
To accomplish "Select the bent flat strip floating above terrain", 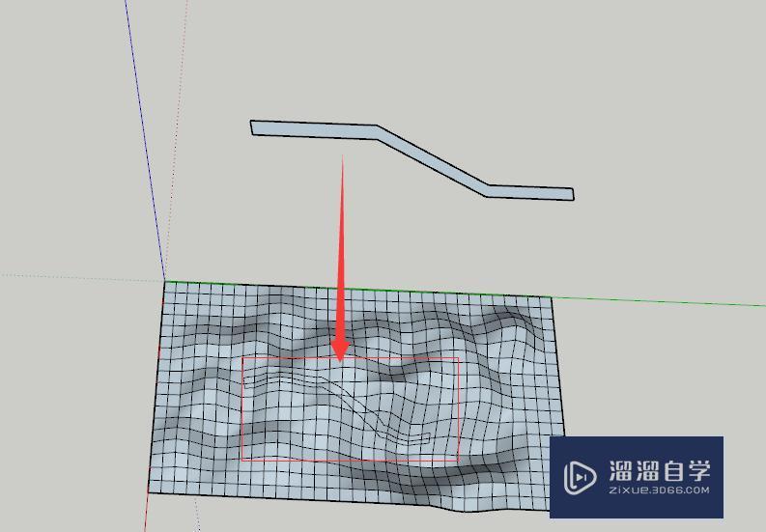I will tap(434, 162).
